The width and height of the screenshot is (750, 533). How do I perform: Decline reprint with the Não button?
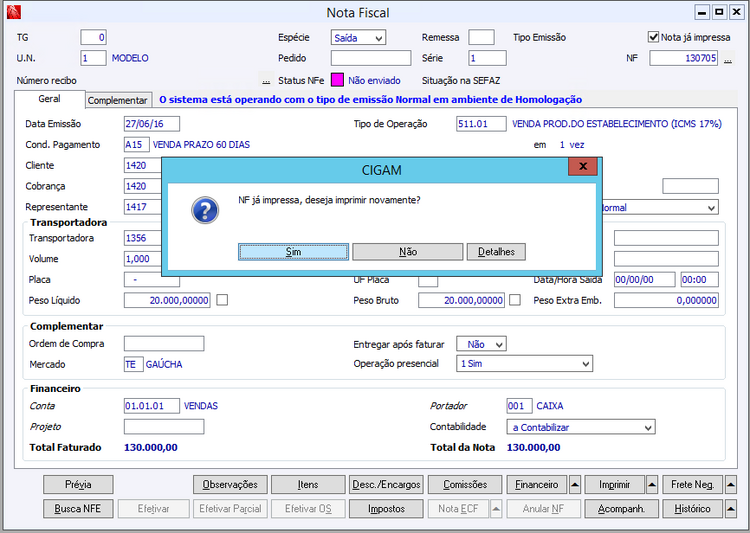pos(408,252)
